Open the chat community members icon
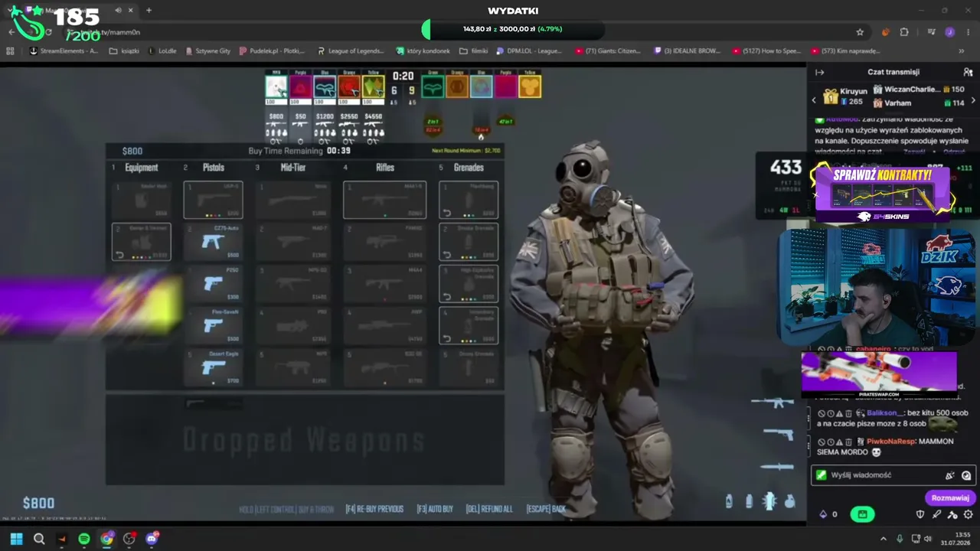 tap(968, 72)
